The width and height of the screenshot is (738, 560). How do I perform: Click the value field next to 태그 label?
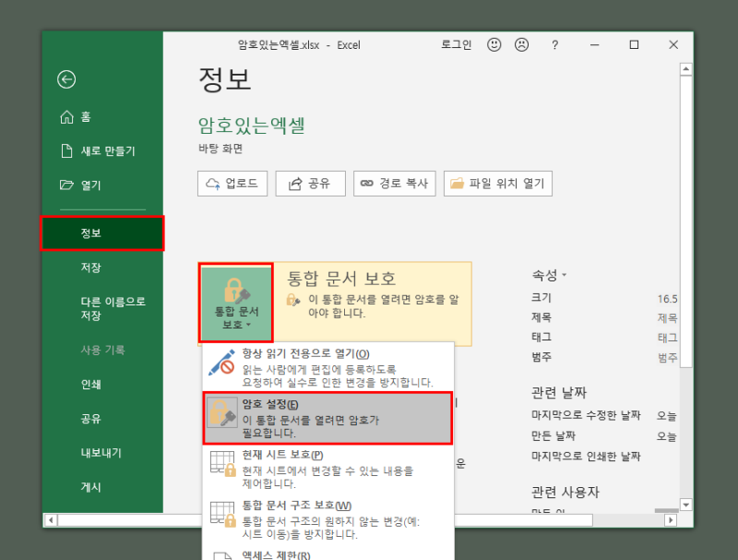(x=667, y=338)
